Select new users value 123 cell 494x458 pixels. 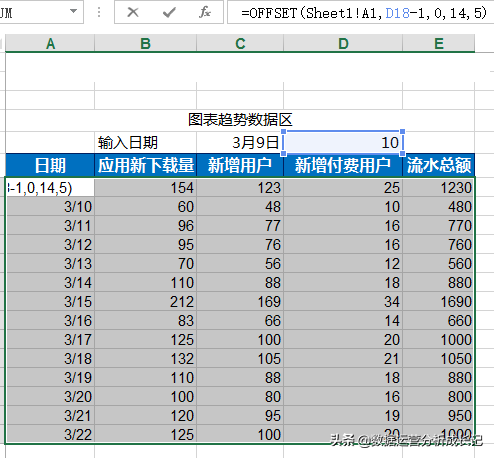[x=240, y=188]
